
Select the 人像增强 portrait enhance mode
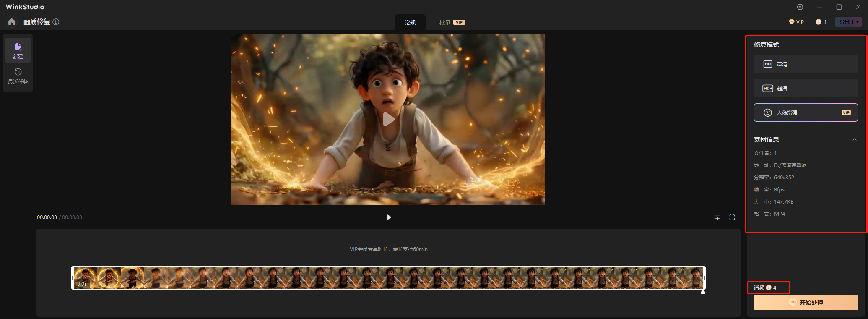806,112
